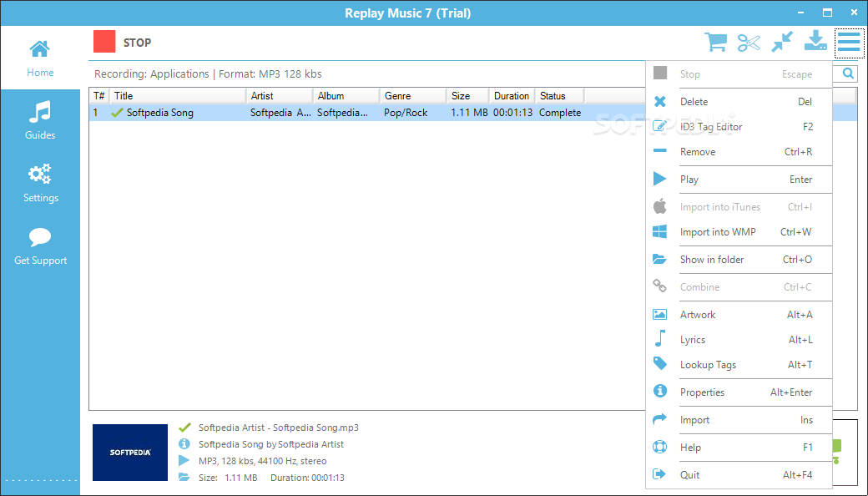Screen dimensions: 868x496
Task: Click the minus Remove icon
Action: 660,150
